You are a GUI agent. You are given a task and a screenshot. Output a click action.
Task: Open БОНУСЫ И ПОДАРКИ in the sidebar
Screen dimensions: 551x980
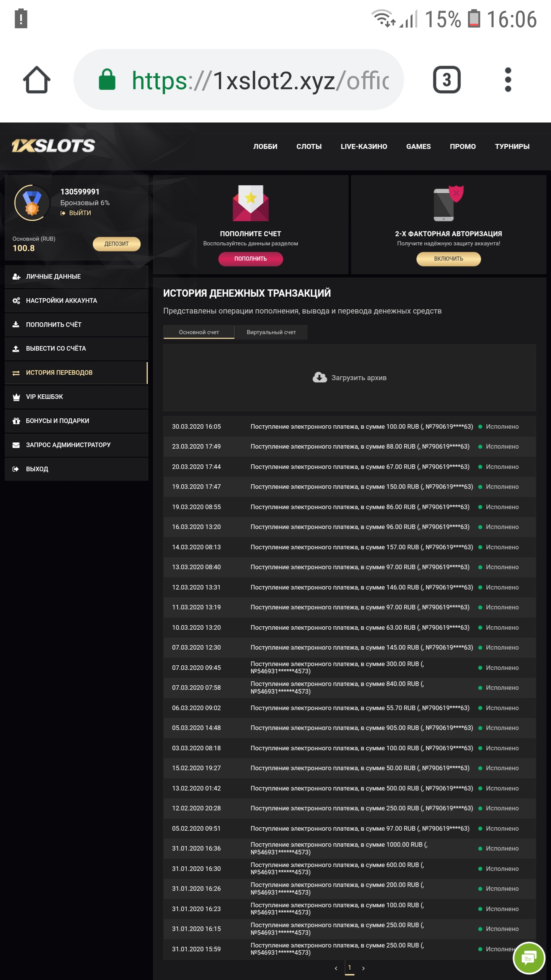(x=77, y=421)
